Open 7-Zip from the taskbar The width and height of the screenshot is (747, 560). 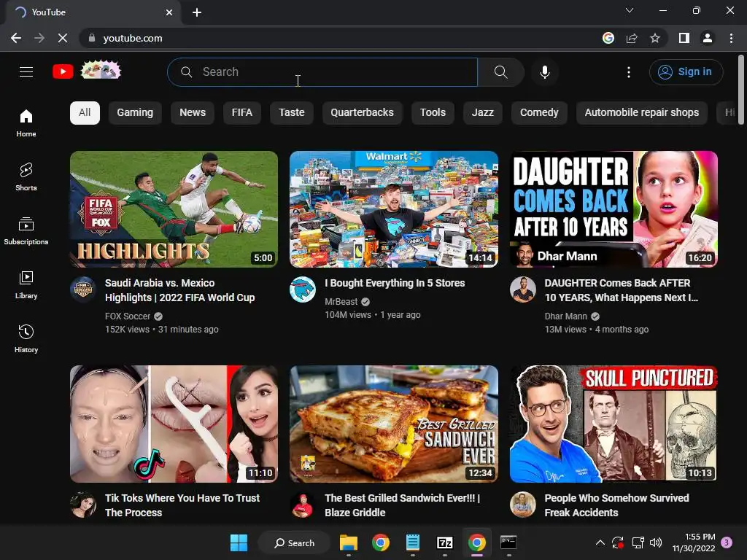tap(445, 542)
